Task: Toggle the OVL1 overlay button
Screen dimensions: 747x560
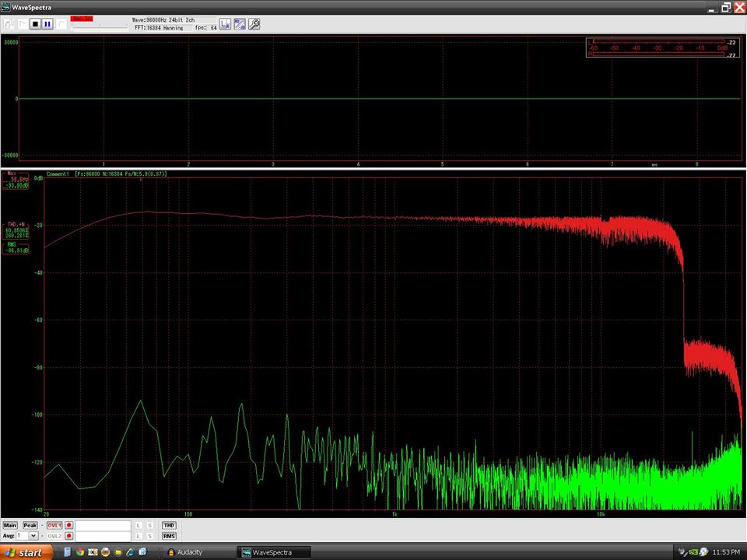Action: point(54,525)
